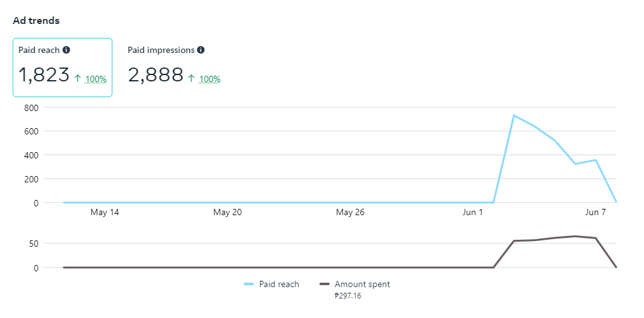Screen dimensions: 644x318
Task: Click the Paid reach line peak point
Action: (514, 115)
